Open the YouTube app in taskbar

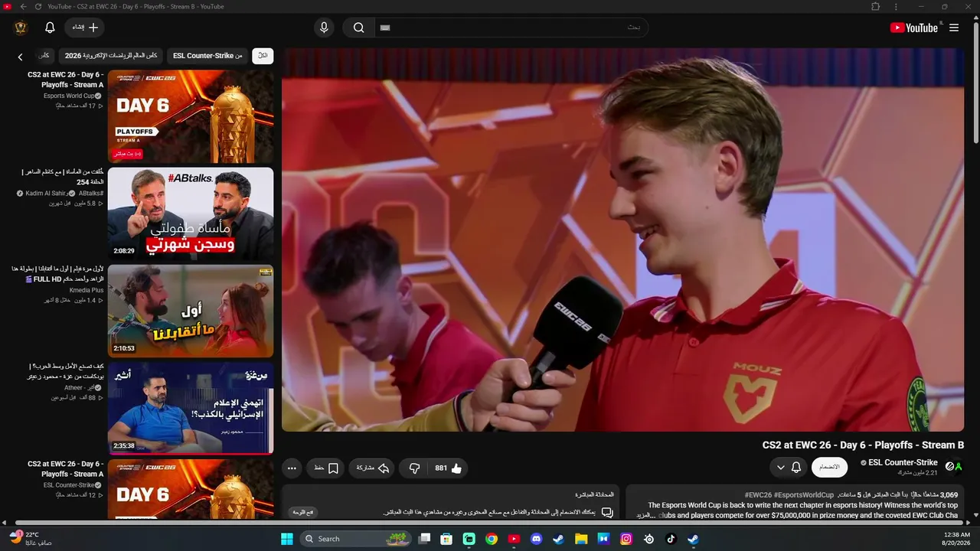point(514,539)
